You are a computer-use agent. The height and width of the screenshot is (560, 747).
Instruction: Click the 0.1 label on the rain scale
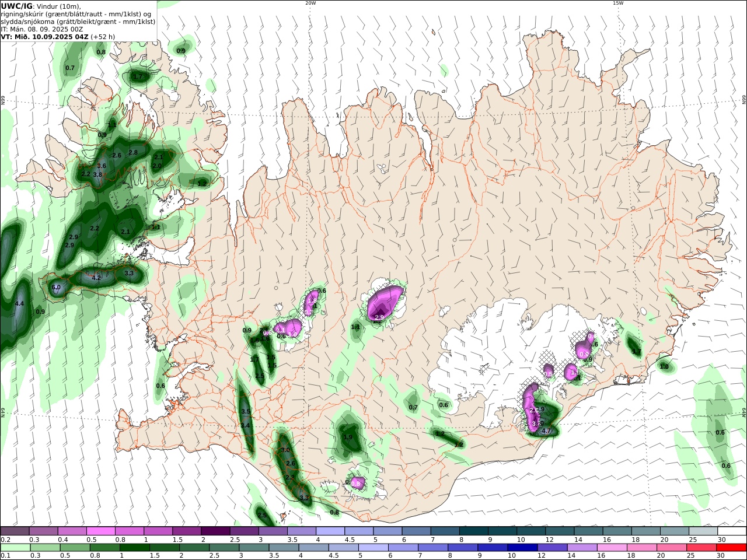pos(5,556)
